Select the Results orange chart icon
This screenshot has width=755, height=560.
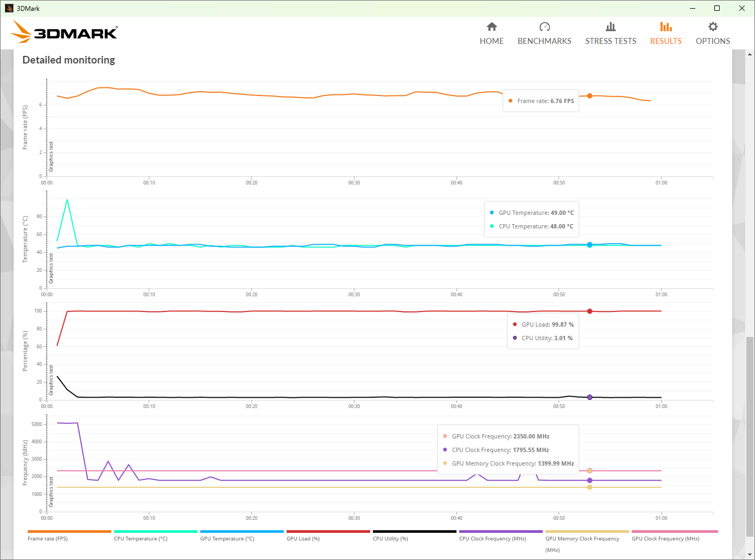click(x=665, y=27)
